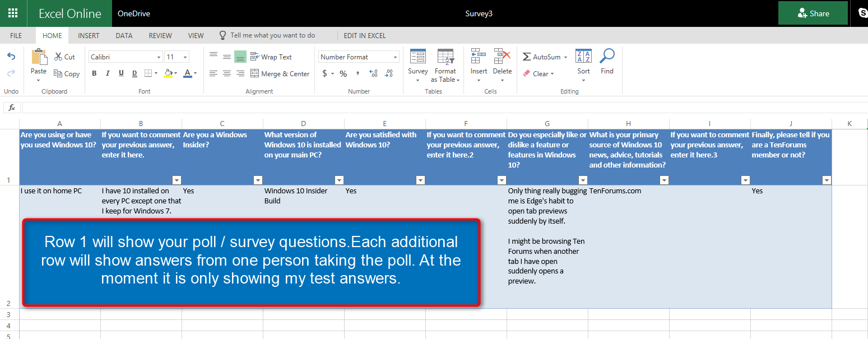
Task: Open filter dropdown for column D
Action: tap(339, 180)
